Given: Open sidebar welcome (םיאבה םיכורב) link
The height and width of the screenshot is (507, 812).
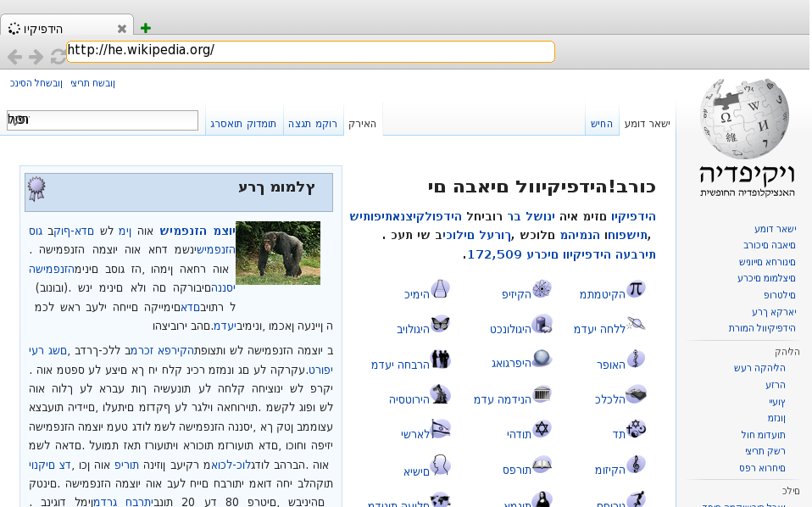Looking at the screenshot, I should [x=769, y=245].
